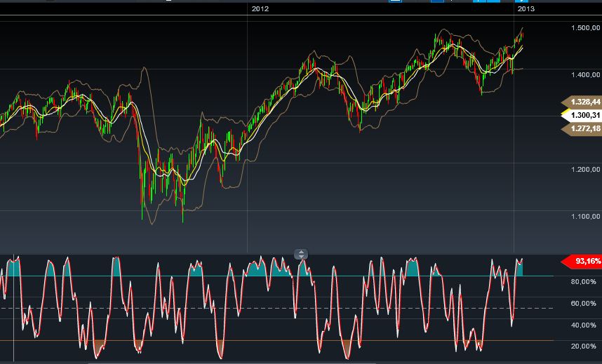Select the 1.272,18 lower band price tag
602x364 pixels.
tap(583, 128)
